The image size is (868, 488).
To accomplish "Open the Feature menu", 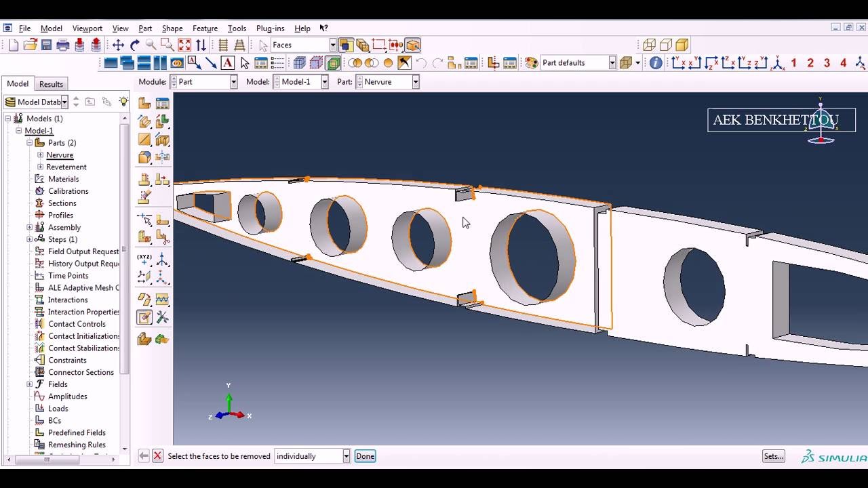I will click(205, 28).
